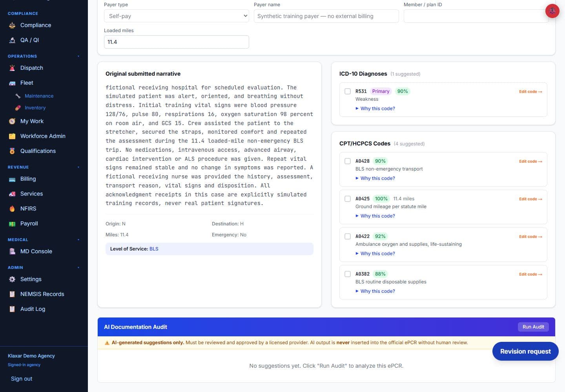Screen dimensions: 565x392
Task: Open the Services icon
Action: point(12,194)
